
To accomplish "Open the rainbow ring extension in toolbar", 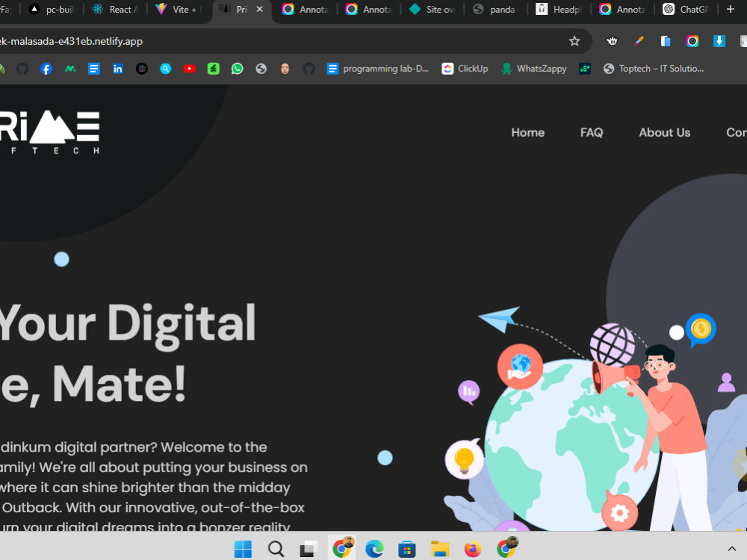I will pyautogui.click(x=692, y=41).
